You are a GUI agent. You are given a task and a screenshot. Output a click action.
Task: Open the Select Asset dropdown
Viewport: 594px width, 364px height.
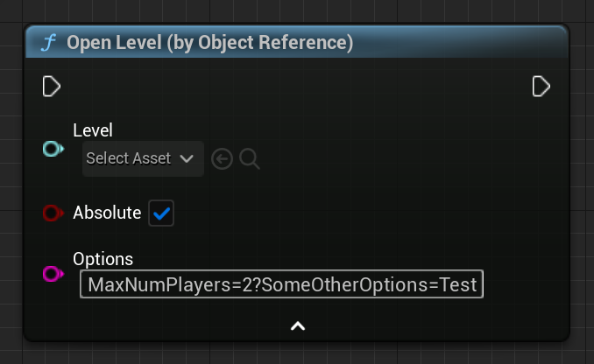coord(143,158)
